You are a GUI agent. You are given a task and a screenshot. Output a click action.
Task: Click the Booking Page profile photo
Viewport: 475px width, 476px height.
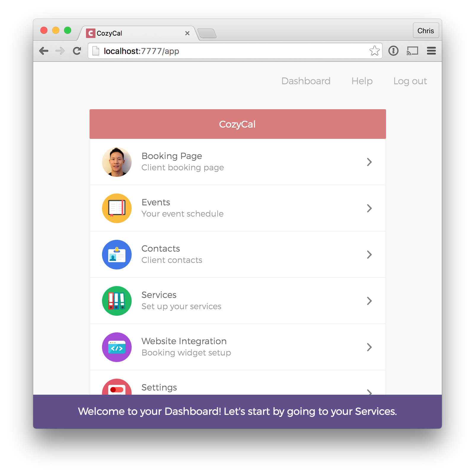[x=117, y=162]
